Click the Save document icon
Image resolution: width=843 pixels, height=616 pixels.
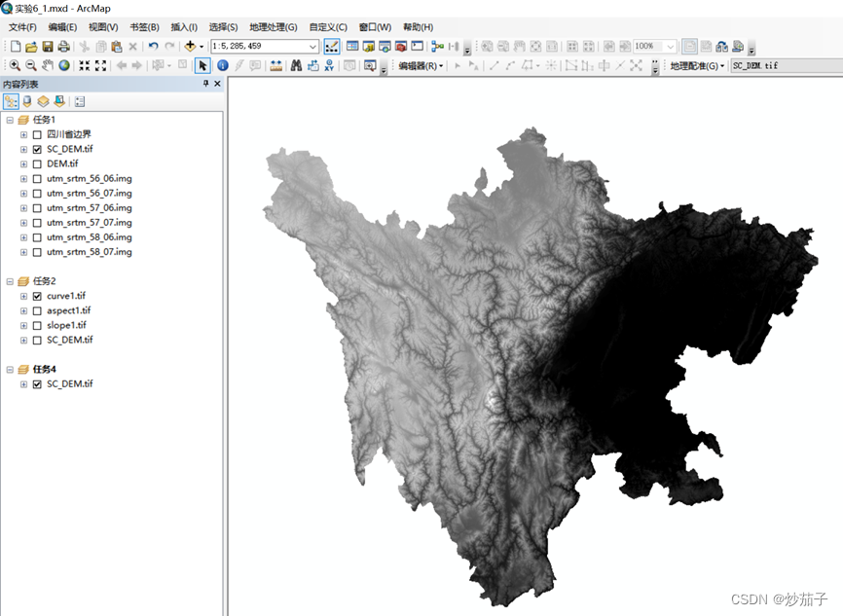pyautogui.click(x=47, y=46)
